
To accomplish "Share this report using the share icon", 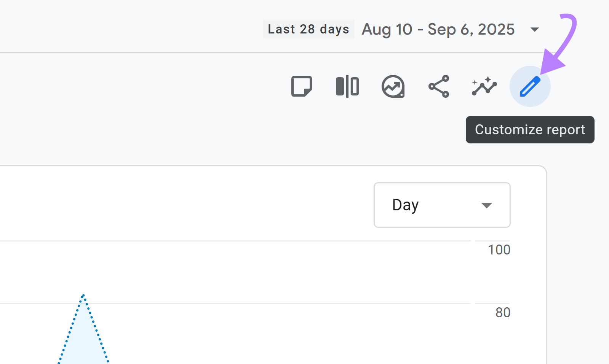I will coord(439,86).
